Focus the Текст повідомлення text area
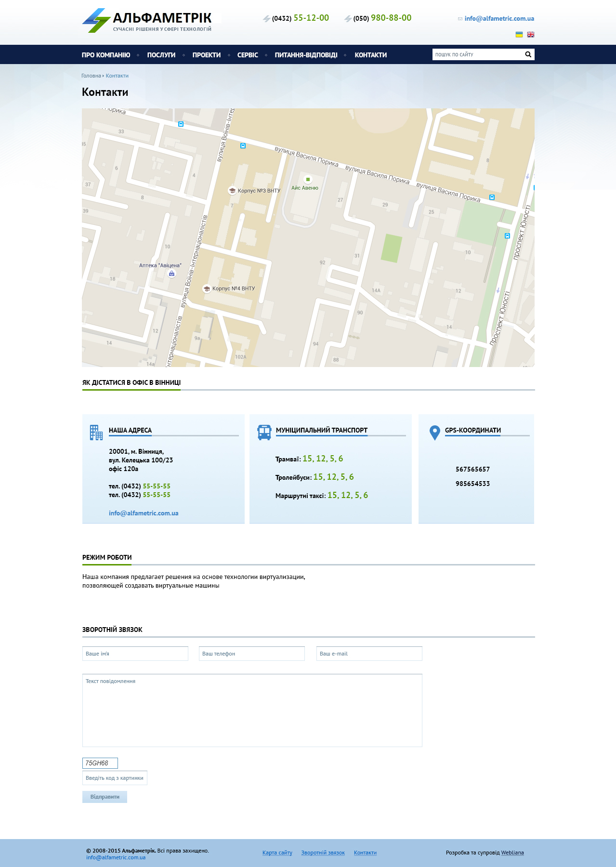 252,710
